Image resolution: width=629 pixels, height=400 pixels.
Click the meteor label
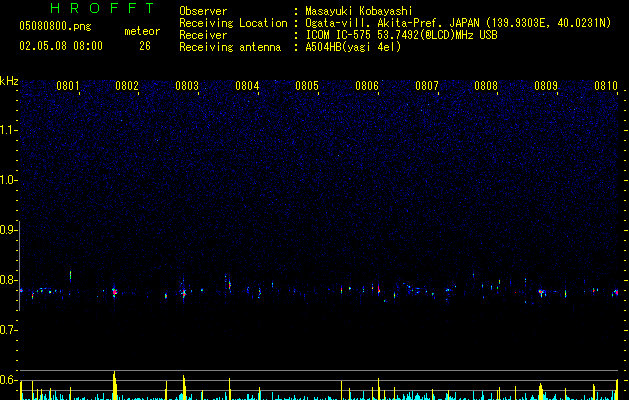(142, 31)
